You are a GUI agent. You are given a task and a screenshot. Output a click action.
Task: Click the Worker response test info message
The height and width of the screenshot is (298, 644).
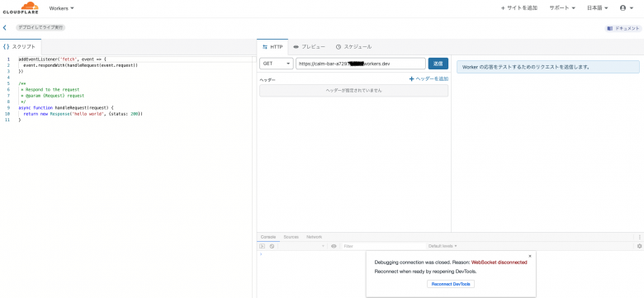pos(548,67)
